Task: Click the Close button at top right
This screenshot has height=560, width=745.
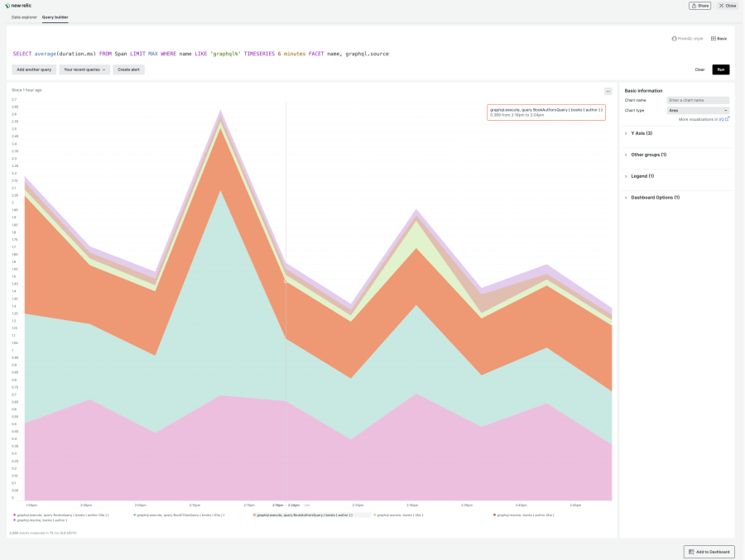Action: point(728,6)
